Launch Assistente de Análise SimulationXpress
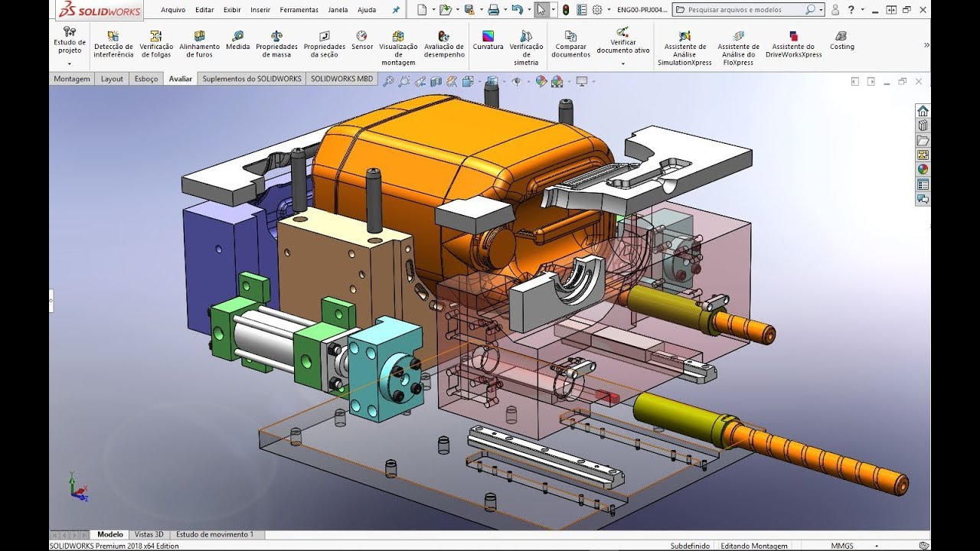This screenshot has width=980, height=551. click(x=685, y=48)
